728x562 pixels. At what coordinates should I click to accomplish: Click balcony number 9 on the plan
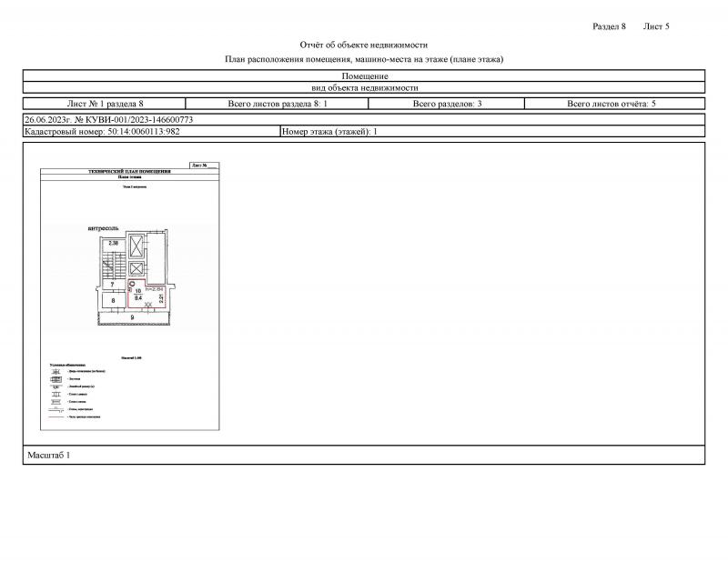[132, 316]
